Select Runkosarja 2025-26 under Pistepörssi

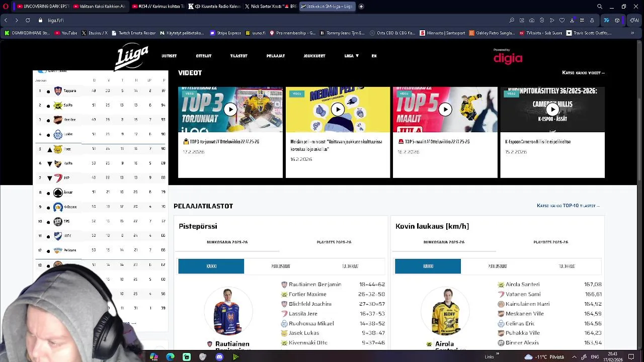(227, 242)
